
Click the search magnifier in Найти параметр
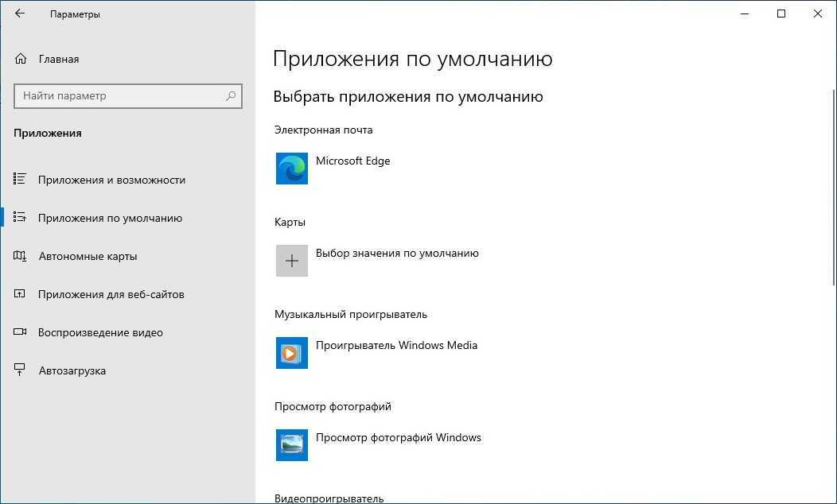231,96
